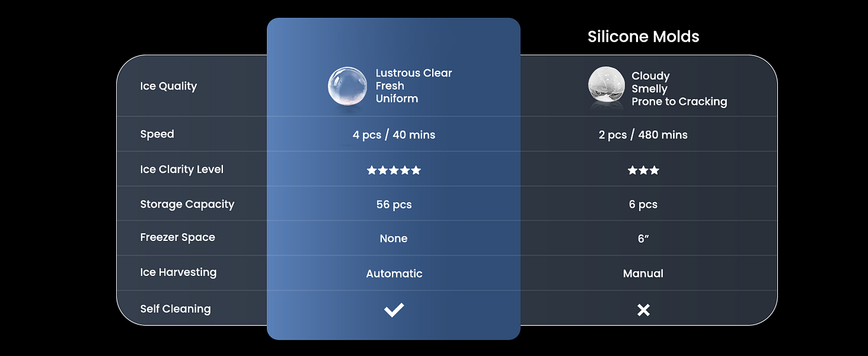The width and height of the screenshot is (868, 356).
Task: Click the Ice Clarity Level label
Action: [x=182, y=170]
